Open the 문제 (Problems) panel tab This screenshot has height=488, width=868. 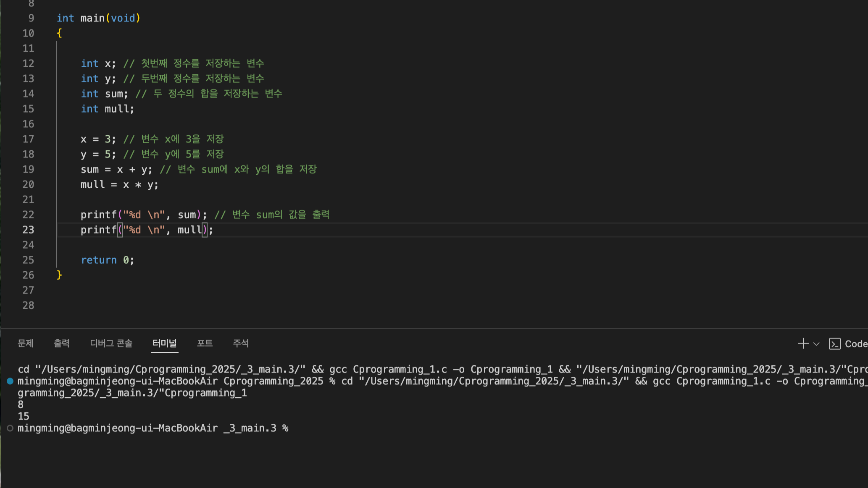click(26, 344)
